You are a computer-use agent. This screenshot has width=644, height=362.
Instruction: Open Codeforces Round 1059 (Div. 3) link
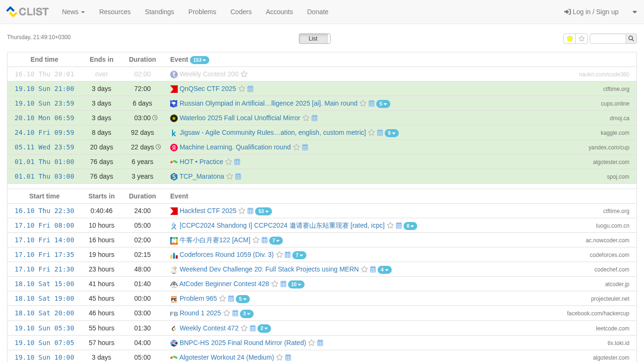(x=226, y=255)
